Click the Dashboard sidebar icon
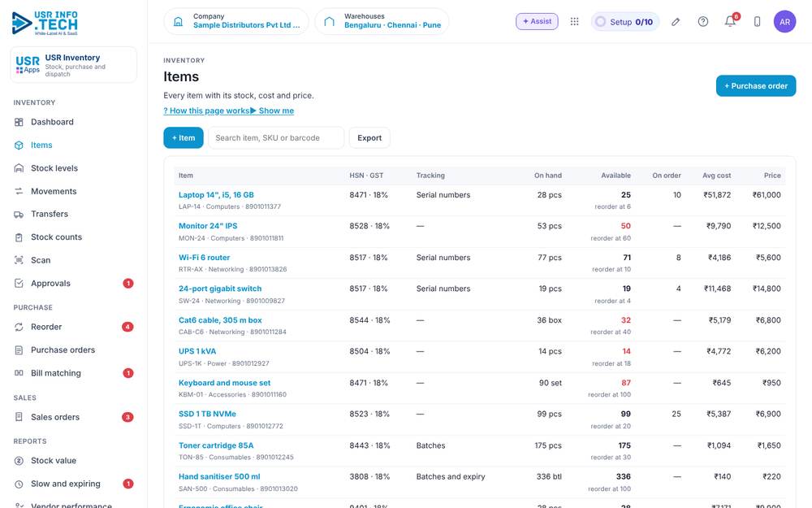The image size is (812, 508). coord(19,122)
